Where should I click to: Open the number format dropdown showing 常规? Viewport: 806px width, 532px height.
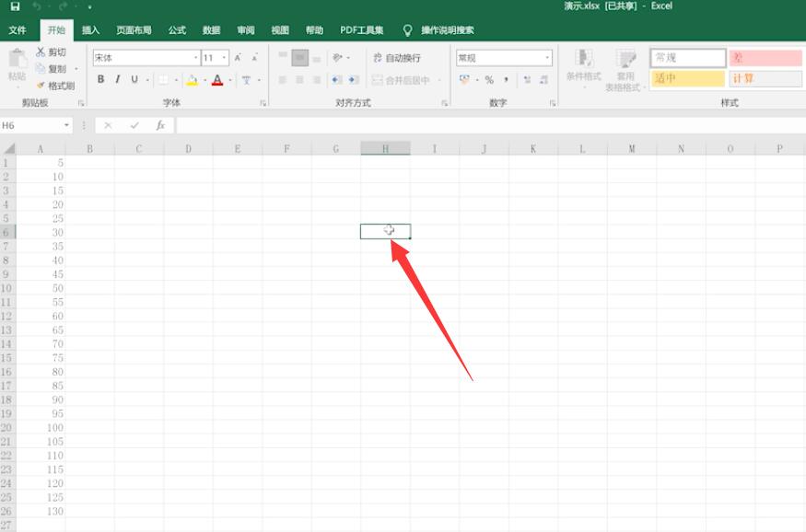pos(547,58)
